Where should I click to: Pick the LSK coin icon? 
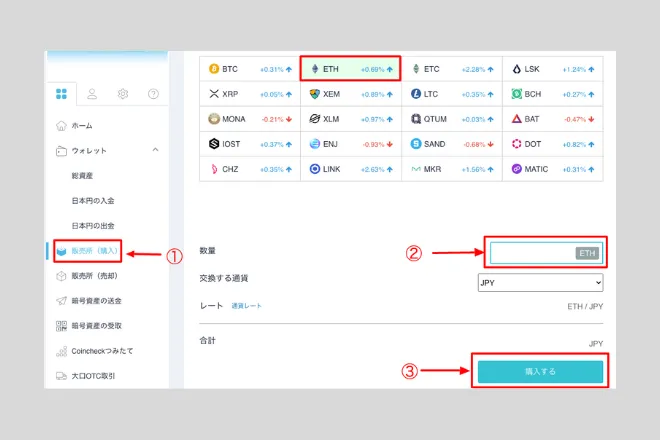516,69
